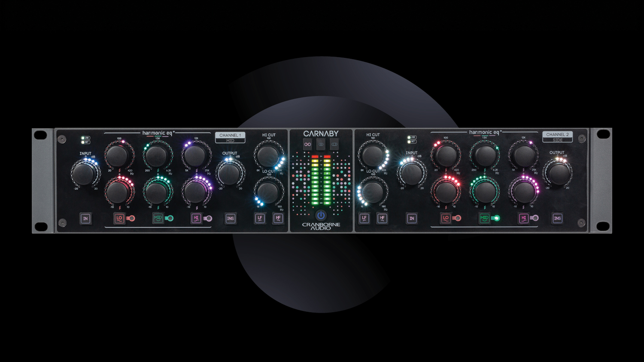Click the Channel 1 LO CUT knob

tap(268, 192)
